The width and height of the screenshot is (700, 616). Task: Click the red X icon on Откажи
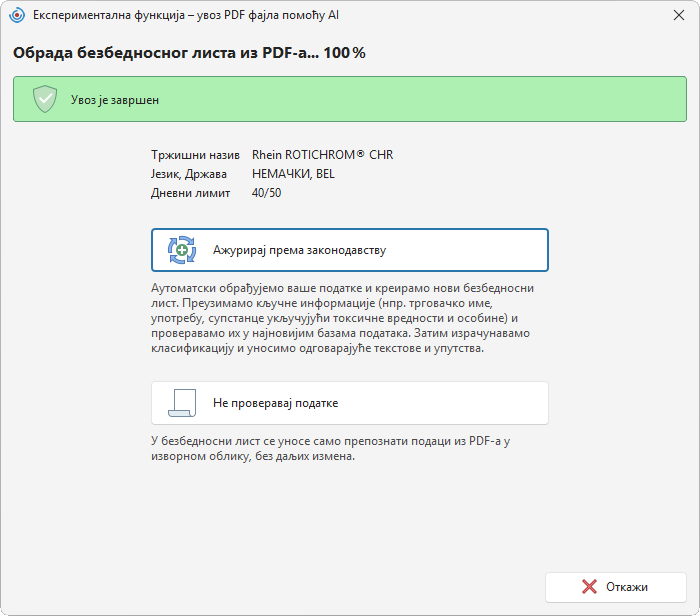[x=589, y=587]
